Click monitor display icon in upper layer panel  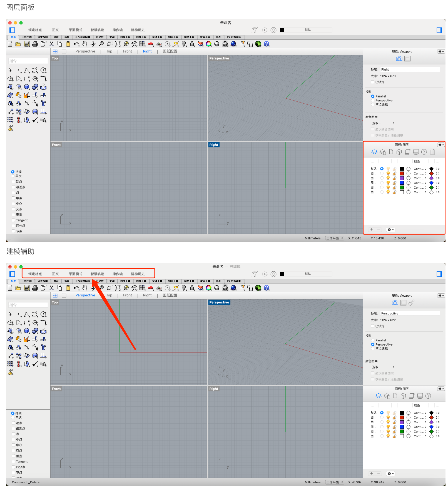point(416,152)
